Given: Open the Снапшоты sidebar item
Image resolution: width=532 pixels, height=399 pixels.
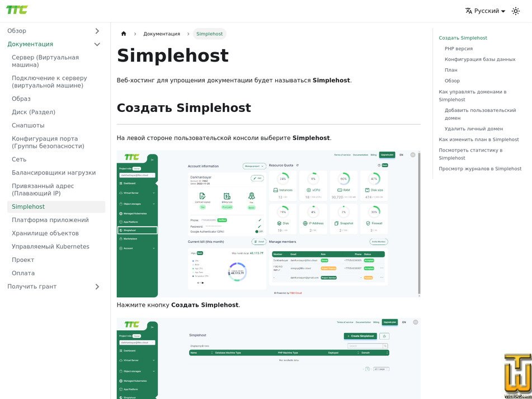Looking at the screenshot, I should click(28, 125).
